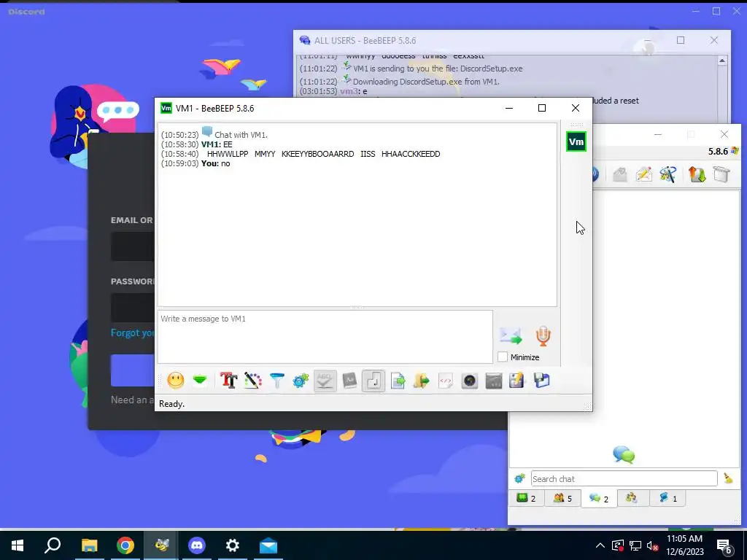Switch to the blue tab showing 1
This screenshot has height=560, width=747.
(668, 498)
